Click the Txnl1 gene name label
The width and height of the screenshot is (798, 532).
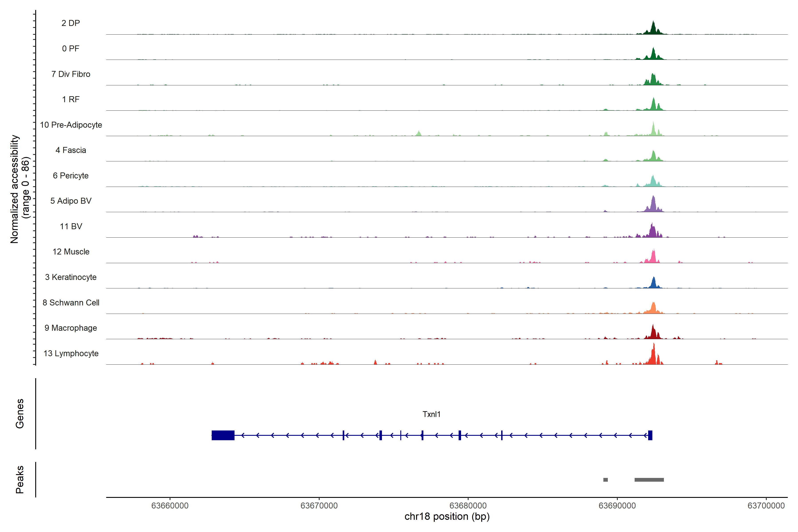click(431, 414)
